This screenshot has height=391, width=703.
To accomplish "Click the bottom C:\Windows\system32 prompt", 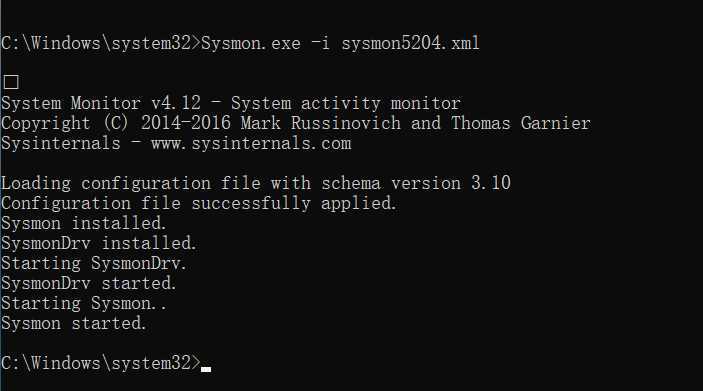I will click(x=101, y=363).
